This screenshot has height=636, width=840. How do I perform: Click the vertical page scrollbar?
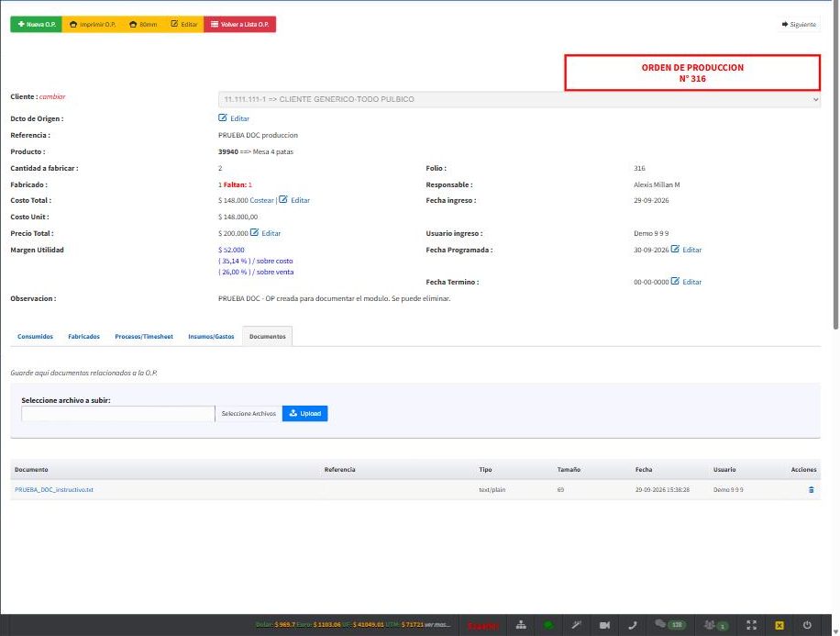coord(835,166)
